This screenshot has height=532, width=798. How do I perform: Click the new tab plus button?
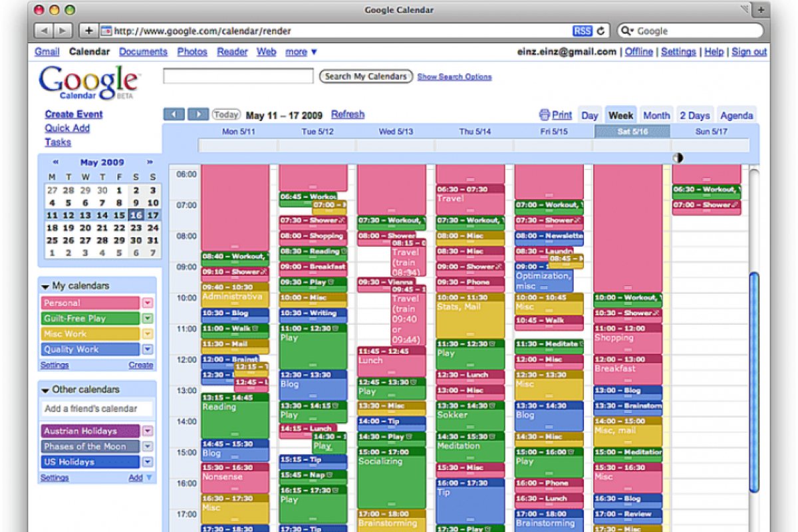[761, 10]
